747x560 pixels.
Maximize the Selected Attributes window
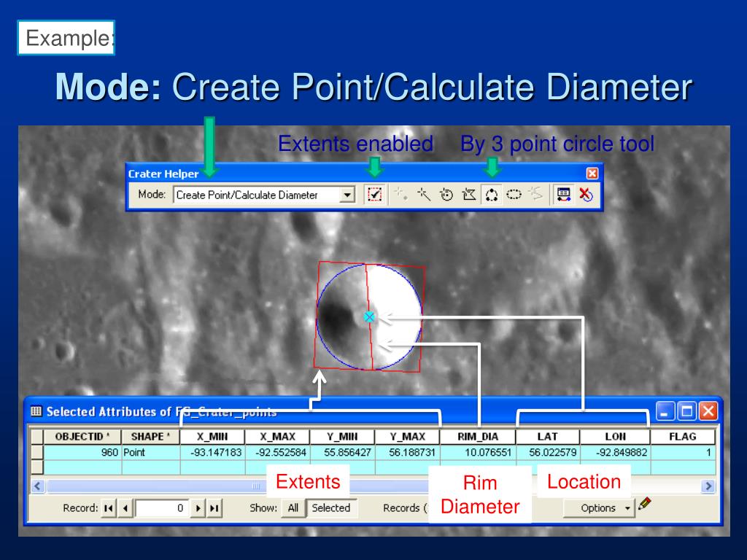click(686, 411)
